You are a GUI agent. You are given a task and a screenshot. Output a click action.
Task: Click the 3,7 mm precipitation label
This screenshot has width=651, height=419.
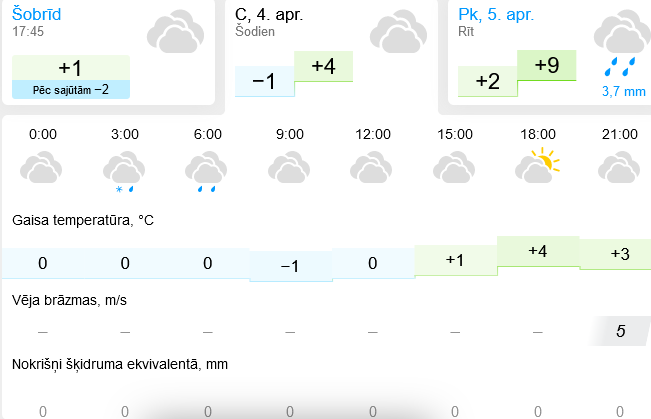pyautogui.click(x=624, y=91)
